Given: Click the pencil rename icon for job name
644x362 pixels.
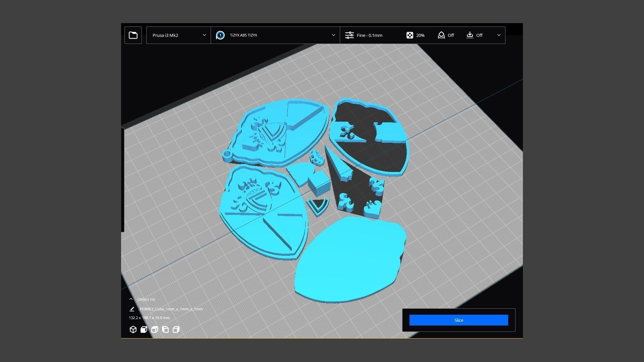Looking at the screenshot, I should [132, 309].
